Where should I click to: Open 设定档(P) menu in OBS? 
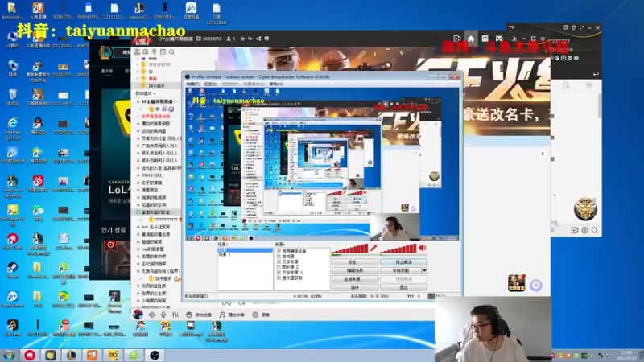[230, 84]
